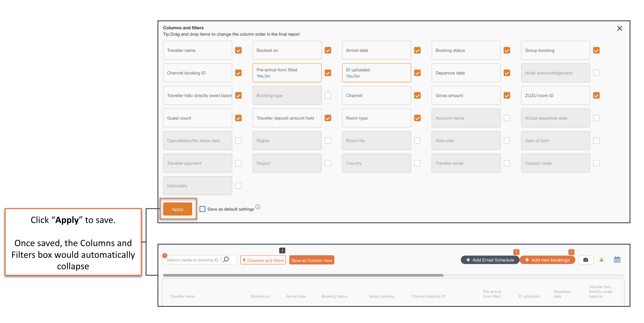Click info icon above Add Email Schedule
Image resolution: width=644 pixels, height=323 pixels.
click(516, 252)
